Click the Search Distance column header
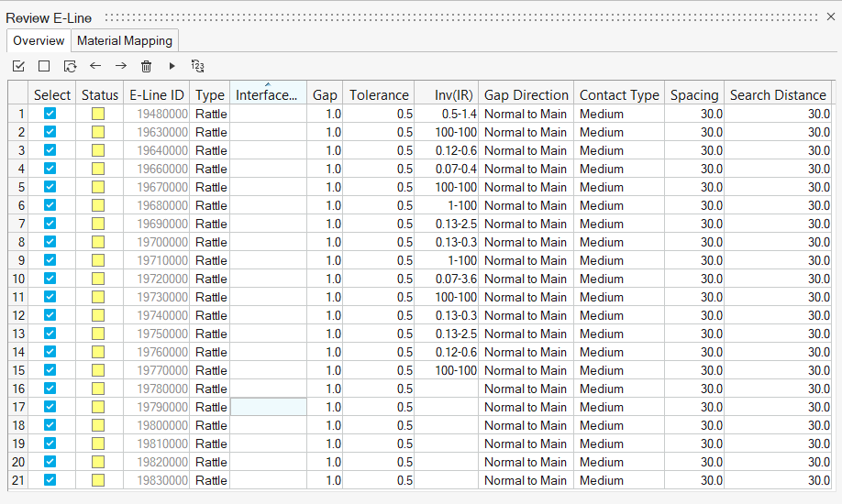842x504 pixels. 777,94
